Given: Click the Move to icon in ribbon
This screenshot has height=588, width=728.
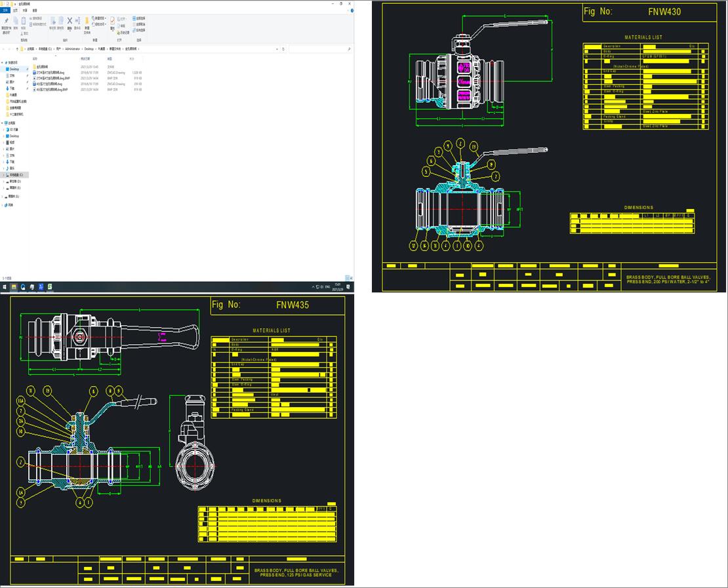Looking at the screenshot, I should (x=53, y=22).
